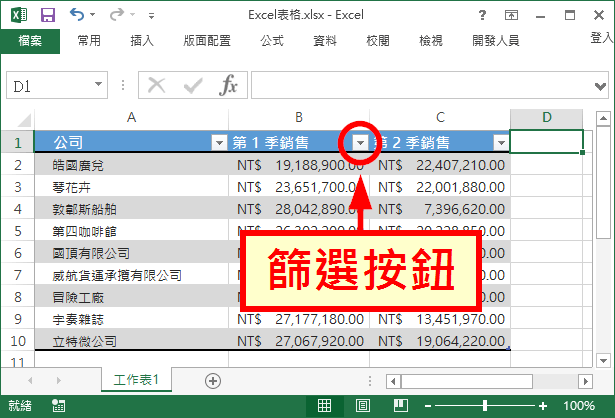The width and height of the screenshot is (615, 418).
Task: Click the Redo arrow icon
Action: pyautogui.click(x=116, y=15)
